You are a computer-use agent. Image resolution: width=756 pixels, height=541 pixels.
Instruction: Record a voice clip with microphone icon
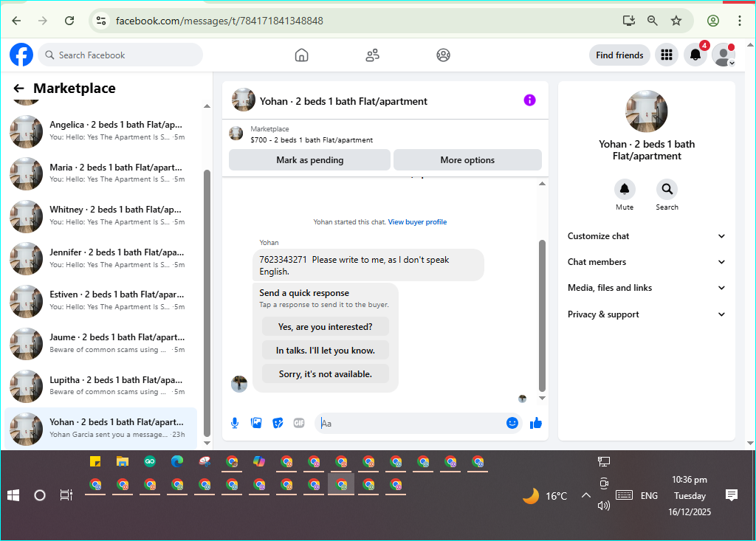(235, 424)
